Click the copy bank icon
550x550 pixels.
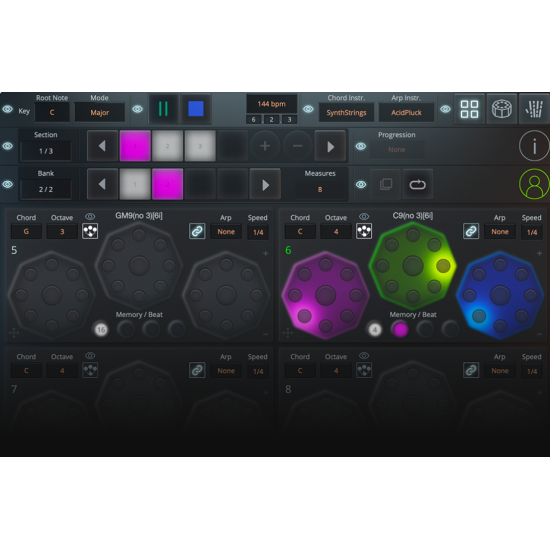pyautogui.click(x=385, y=184)
